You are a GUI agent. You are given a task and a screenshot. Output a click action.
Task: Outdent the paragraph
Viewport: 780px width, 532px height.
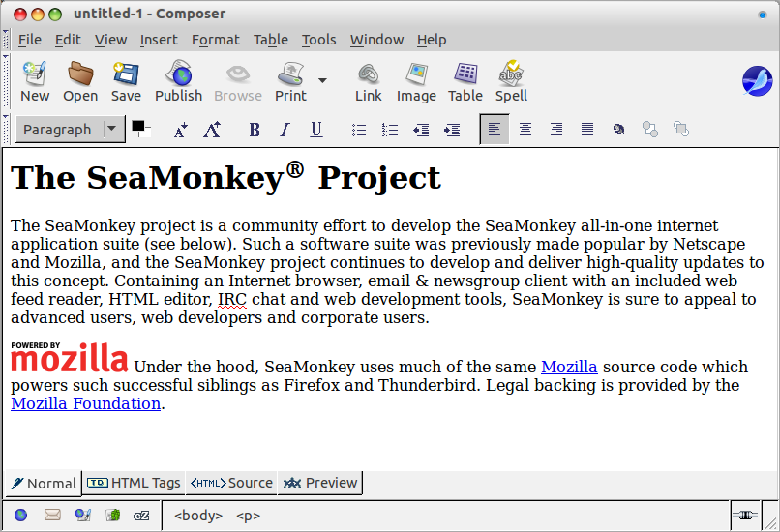pos(421,130)
